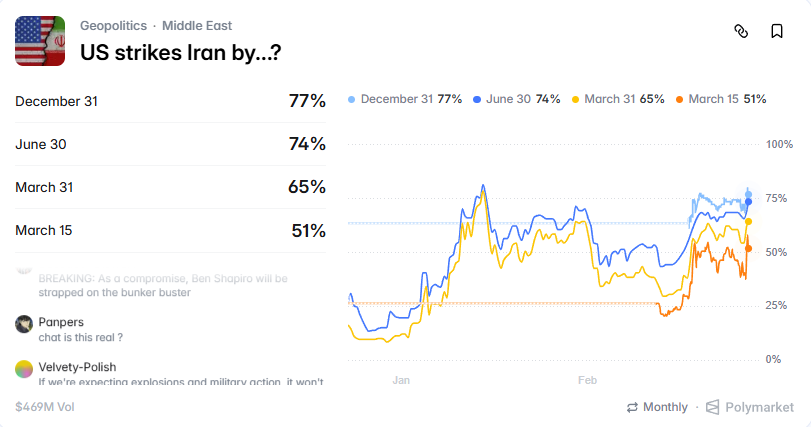
Task: Open the Geopolitics category
Action: (113, 25)
